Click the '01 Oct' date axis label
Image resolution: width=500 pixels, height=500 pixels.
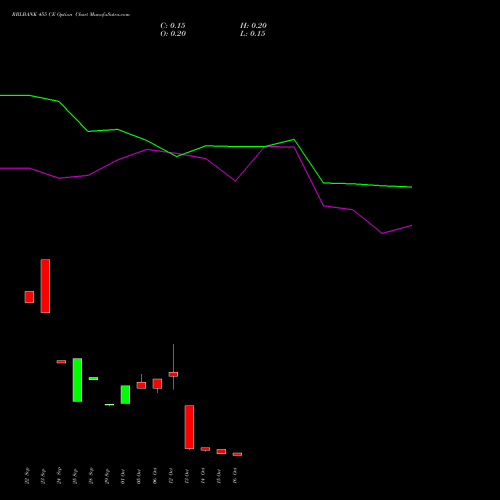click(x=123, y=476)
